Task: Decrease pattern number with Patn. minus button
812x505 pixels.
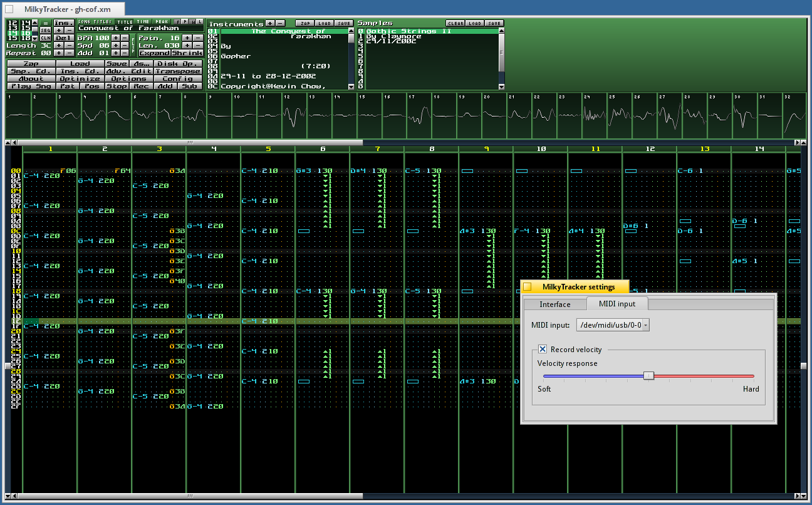Action: [197, 38]
